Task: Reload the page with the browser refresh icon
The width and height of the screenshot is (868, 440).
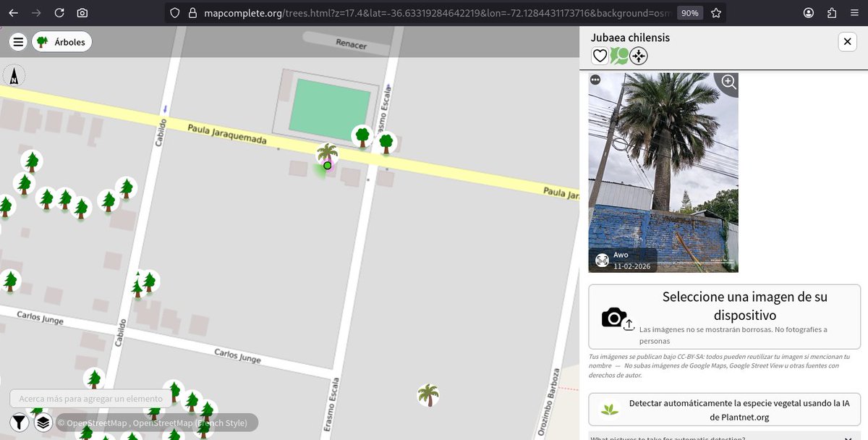Action: 59,13
